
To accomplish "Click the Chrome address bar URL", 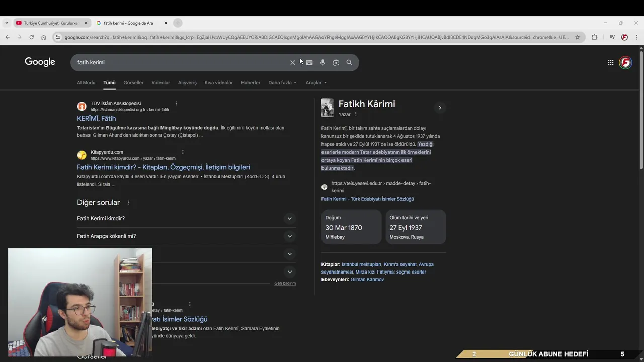I will click(317, 37).
